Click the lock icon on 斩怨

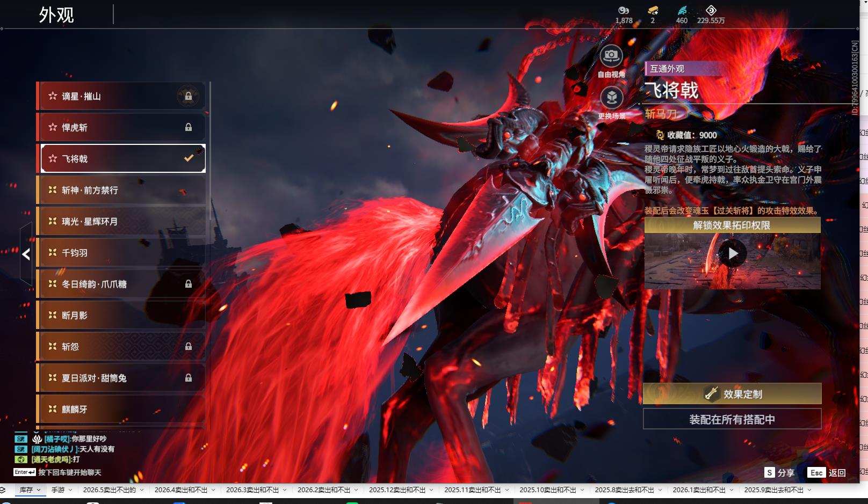(x=189, y=347)
